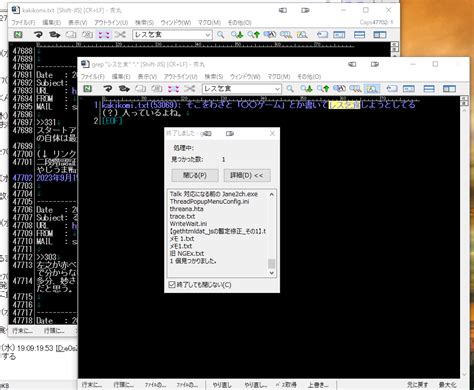Open 表示(V) menu in grep window
The image size is (474, 390).
(x=147, y=77)
